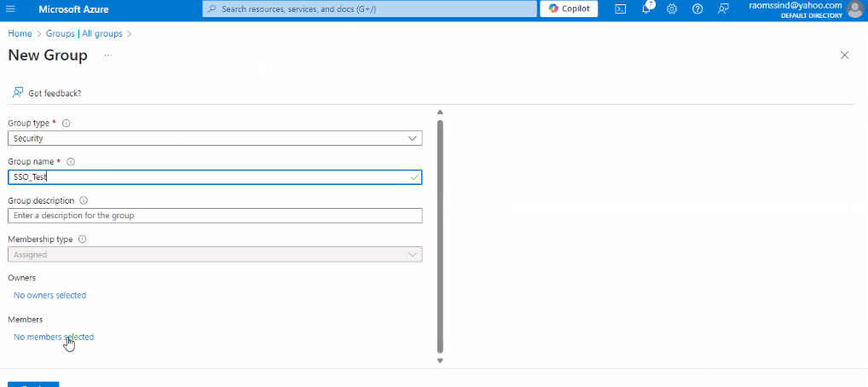Focus the Group description field
The height and width of the screenshot is (387, 868).
point(215,216)
